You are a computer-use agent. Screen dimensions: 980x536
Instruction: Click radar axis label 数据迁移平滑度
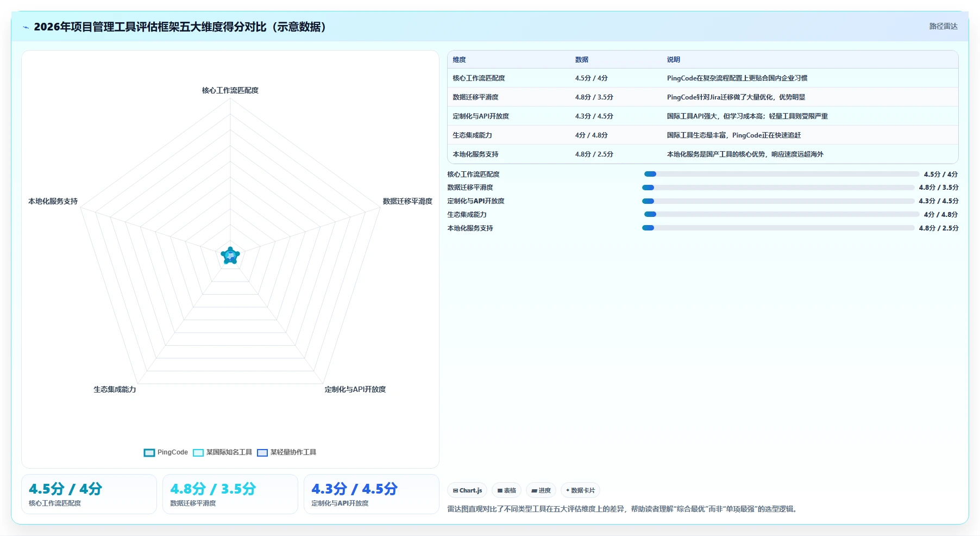(407, 201)
